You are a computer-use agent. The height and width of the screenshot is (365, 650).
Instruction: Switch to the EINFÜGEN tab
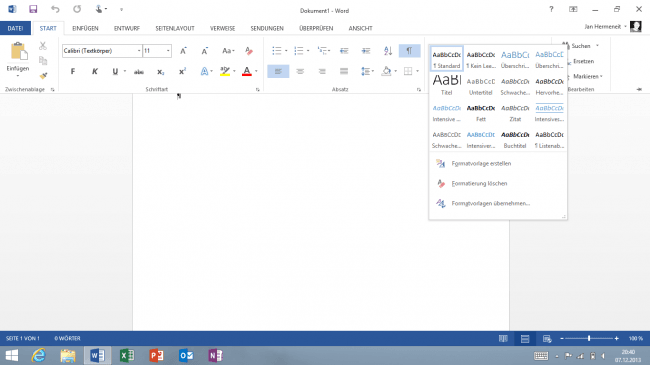[85, 28]
